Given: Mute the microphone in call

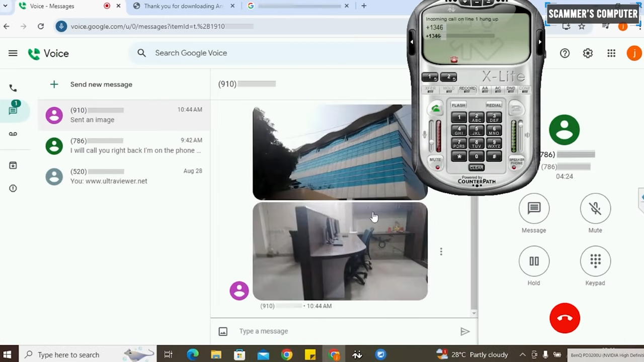Looking at the screenshot, I should coord(595,208).
